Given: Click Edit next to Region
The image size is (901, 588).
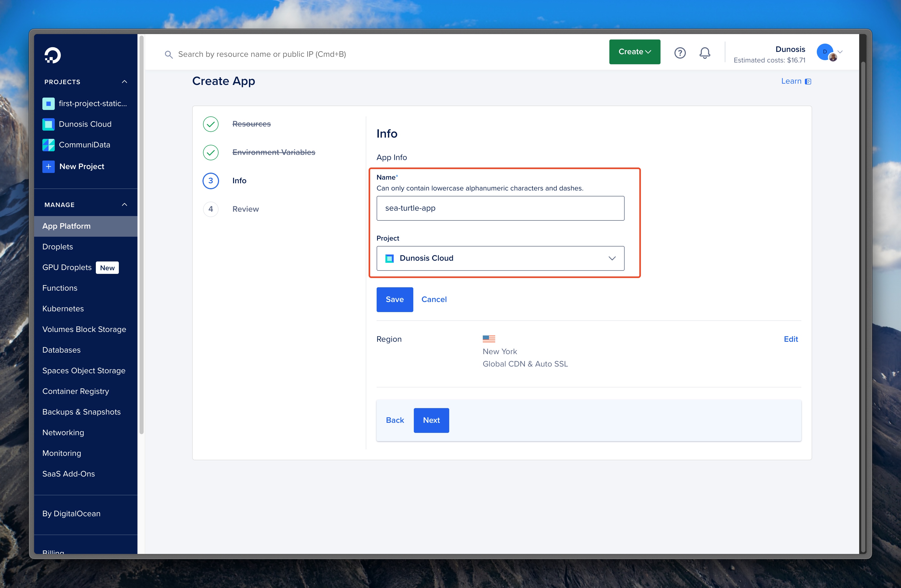Looking at the screenshot, I should point(790,339).
